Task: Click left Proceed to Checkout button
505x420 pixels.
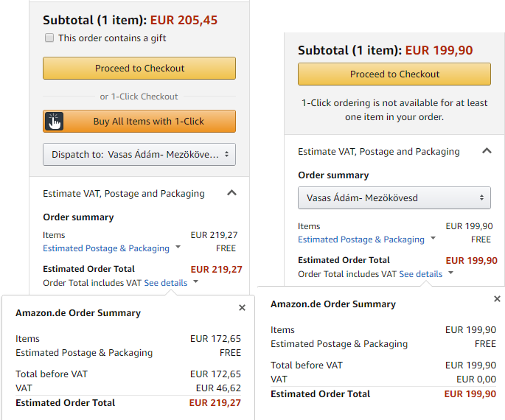Action: (139, 69)
